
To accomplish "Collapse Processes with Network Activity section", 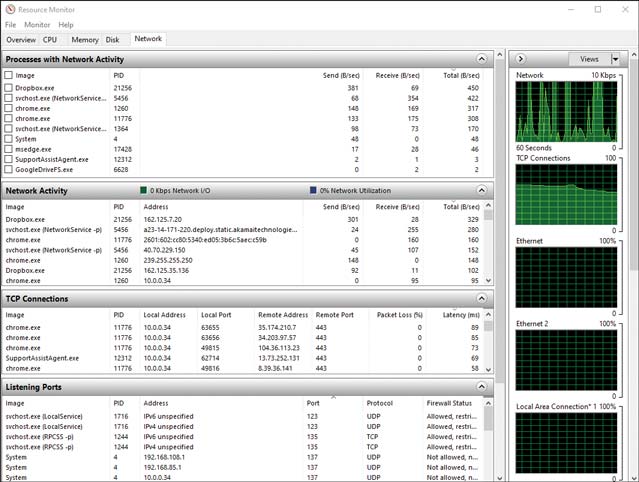I will [481, 59].
